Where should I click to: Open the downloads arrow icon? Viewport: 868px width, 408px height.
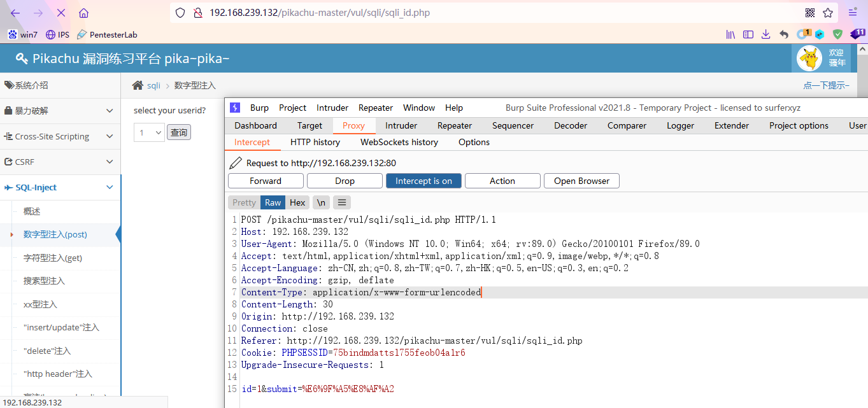(766, 34)
